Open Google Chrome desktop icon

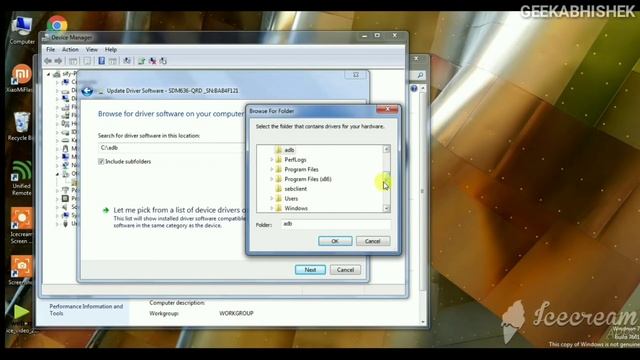pyautogui.click(x=57, y=24)
